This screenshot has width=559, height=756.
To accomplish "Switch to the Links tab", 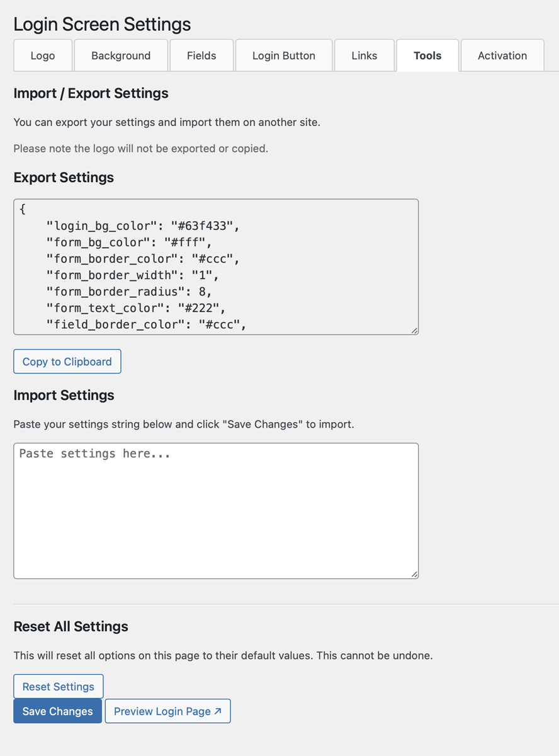I will (364, 55).
